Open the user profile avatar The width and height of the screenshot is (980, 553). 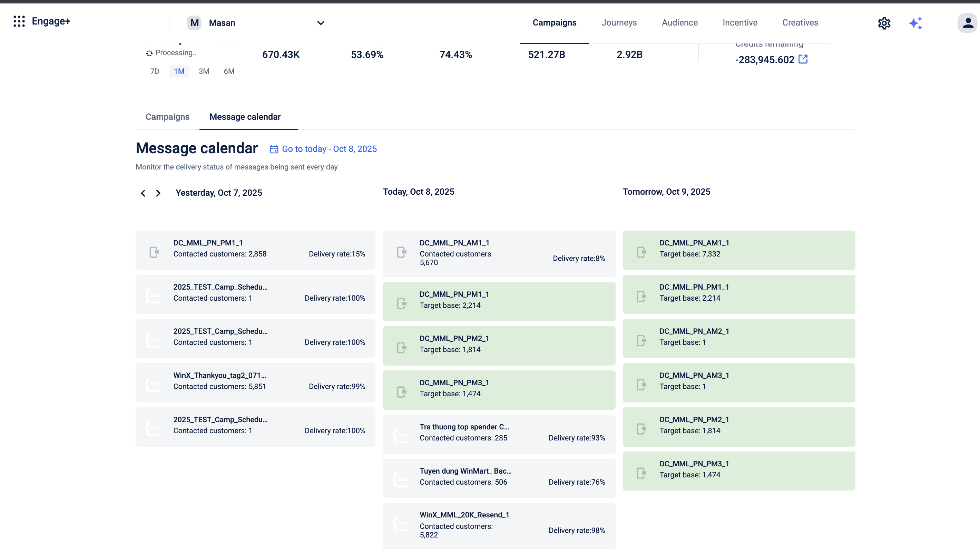point(968,23)
